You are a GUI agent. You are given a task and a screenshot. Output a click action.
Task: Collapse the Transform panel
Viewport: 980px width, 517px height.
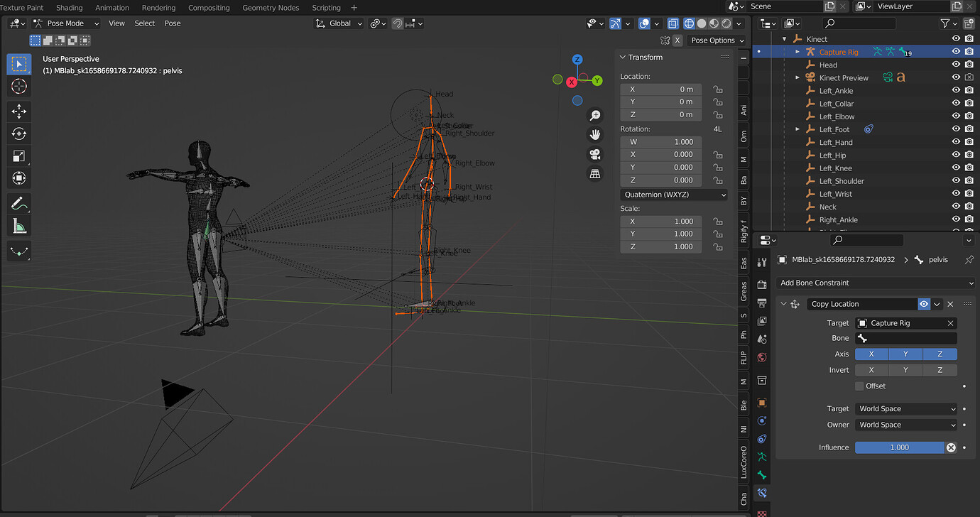coord(623,58)
